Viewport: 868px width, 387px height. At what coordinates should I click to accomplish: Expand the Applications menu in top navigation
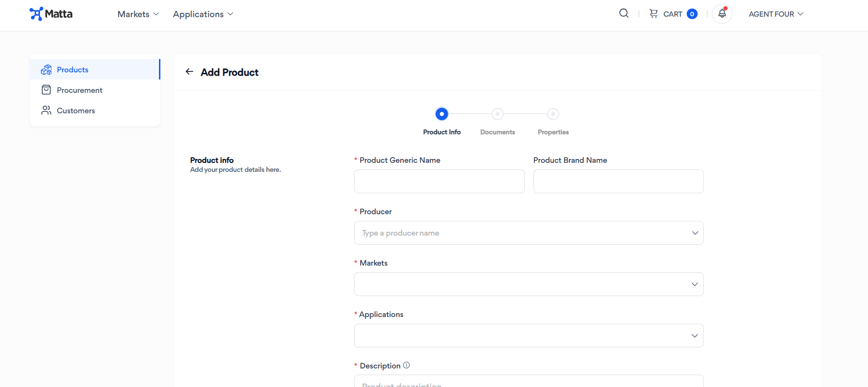click(203, 14)
